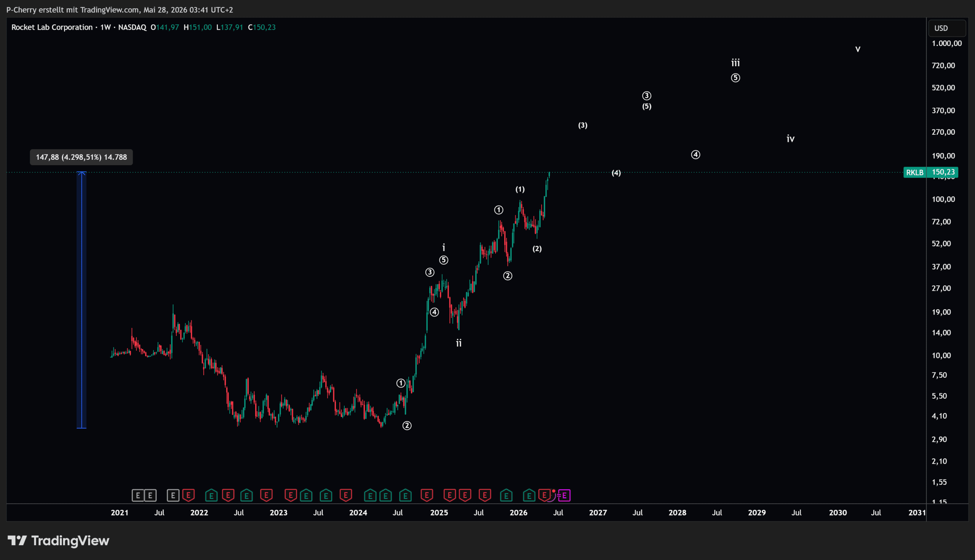This screenshot has height=560, width=975.
Task: Select the circled 5 label beneath wave iii
Action: tap(735, 78)
